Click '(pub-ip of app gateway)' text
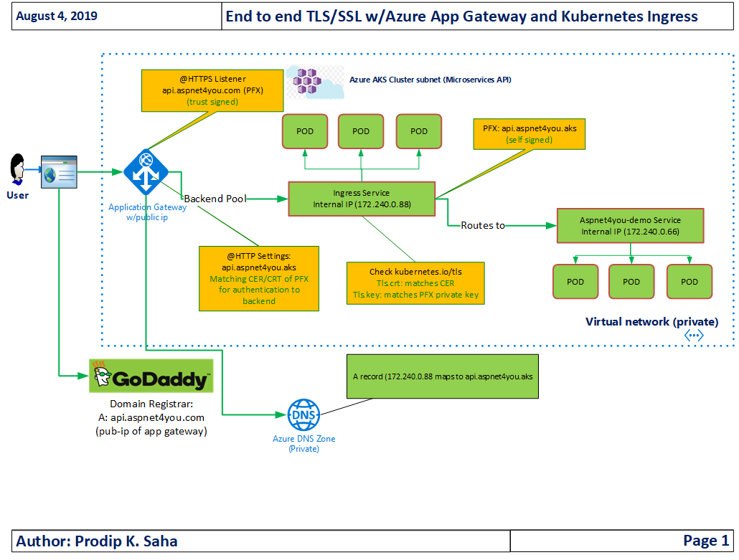The height and width of the screenshot is (560, 739). tap(151, 432)
